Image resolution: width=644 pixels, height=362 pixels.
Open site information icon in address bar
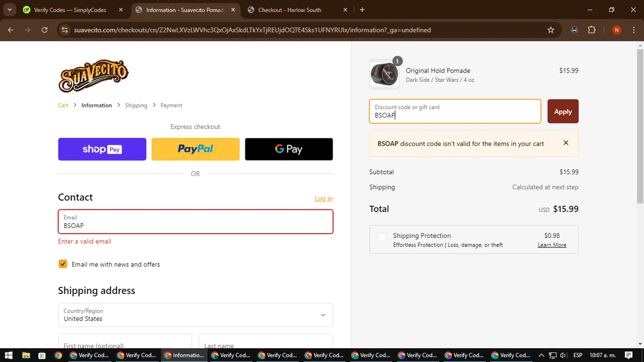[x=65, y=30]
